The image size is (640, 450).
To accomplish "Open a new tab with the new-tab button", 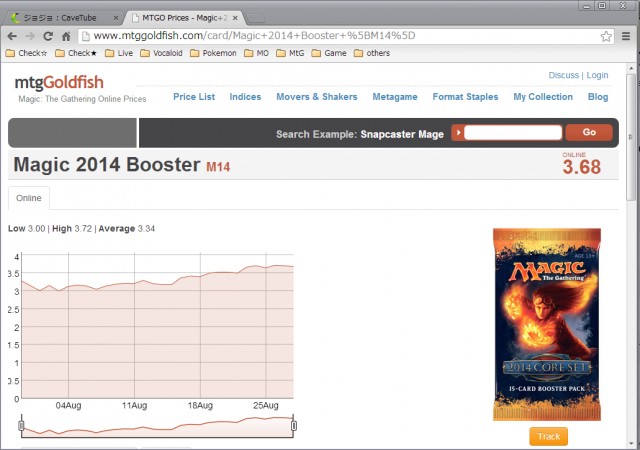I will click(x=256, y=18).
